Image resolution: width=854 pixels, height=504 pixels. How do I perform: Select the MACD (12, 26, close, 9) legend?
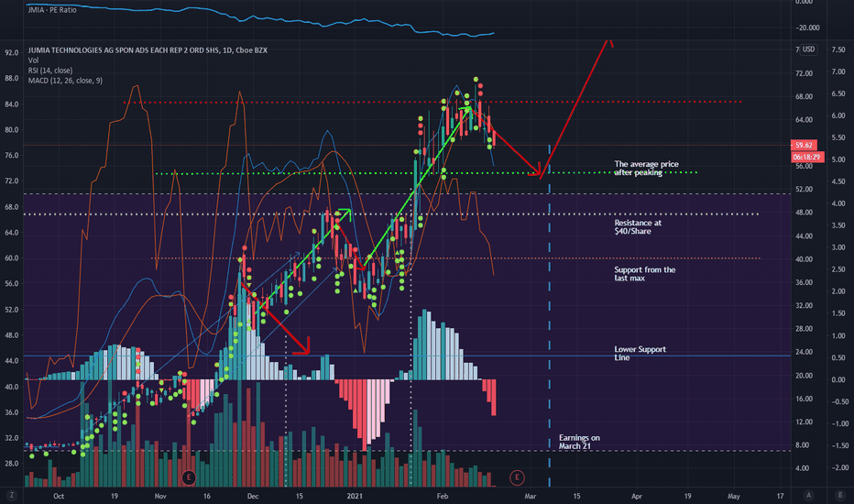pyautogui.click(x=65, y=81)
